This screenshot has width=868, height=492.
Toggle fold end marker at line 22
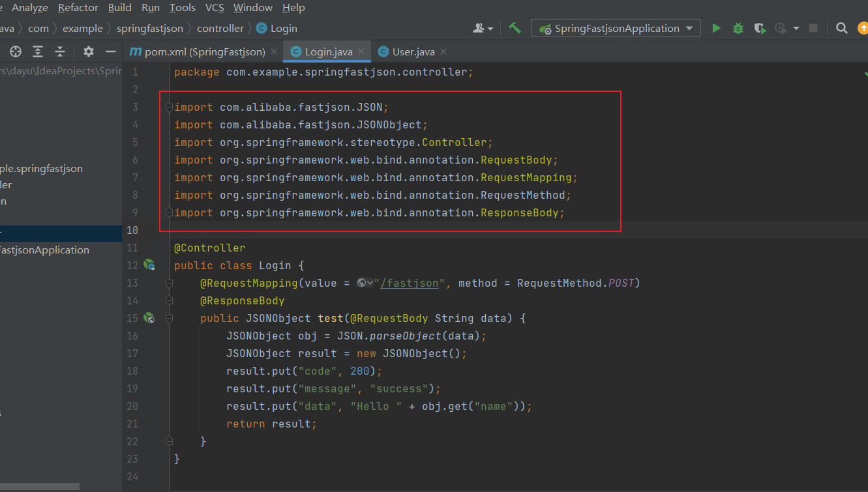tap(169, 441)
